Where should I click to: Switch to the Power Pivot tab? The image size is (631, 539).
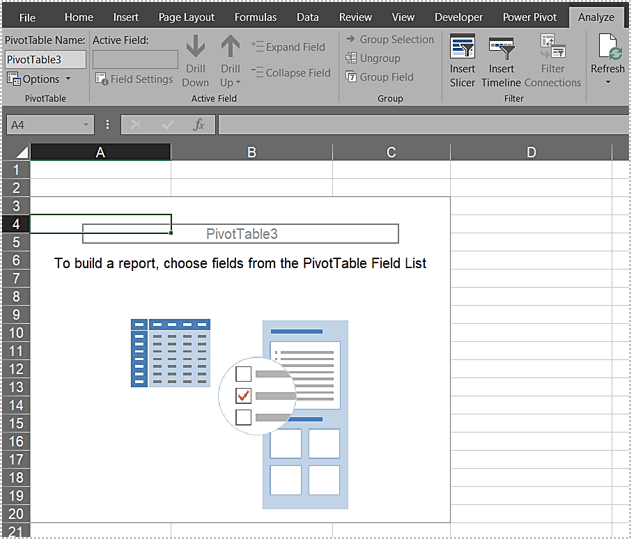coord(530,17)
